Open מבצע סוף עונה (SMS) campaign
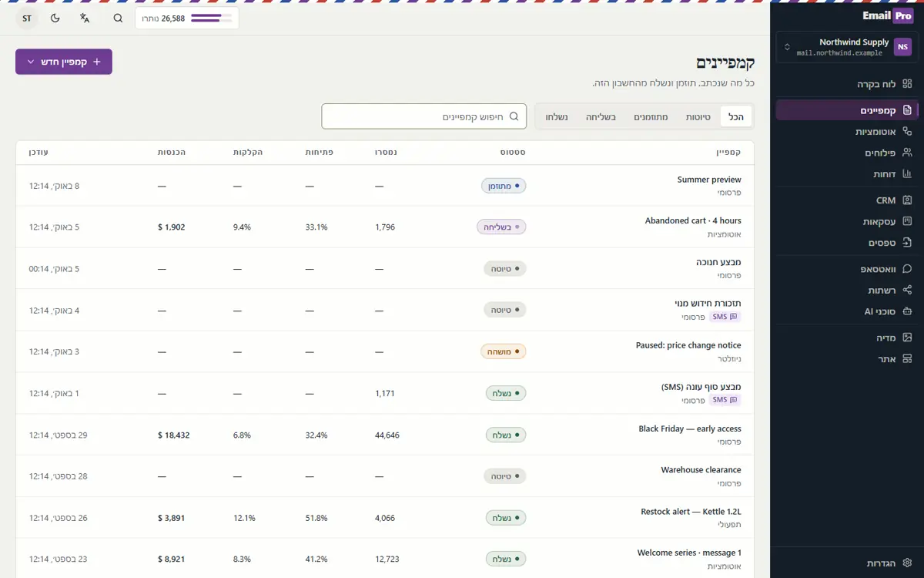The image size is (924, 578). (701, 387)
